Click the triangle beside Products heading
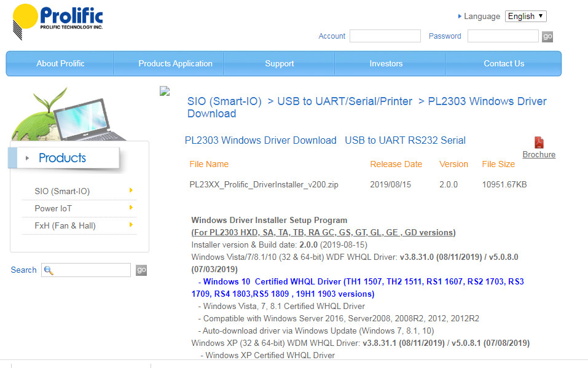 pos(28,159)
